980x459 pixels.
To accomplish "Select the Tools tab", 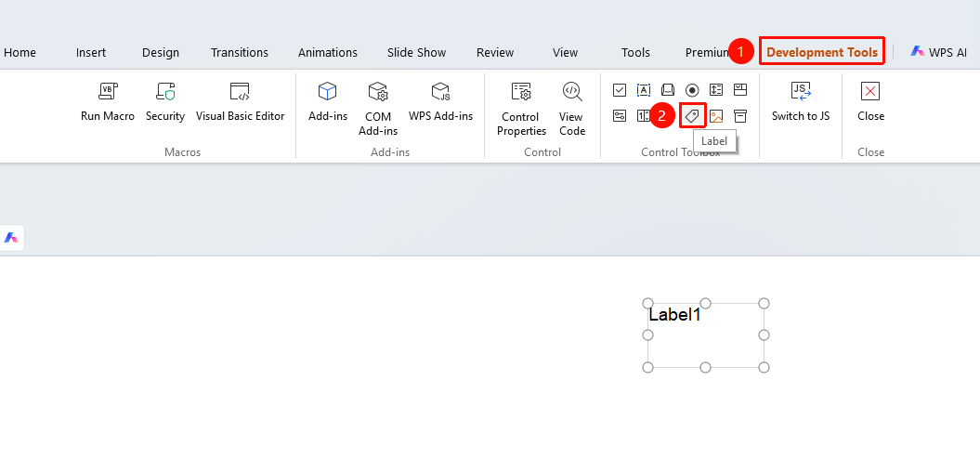I will click(x=635, y=53).
